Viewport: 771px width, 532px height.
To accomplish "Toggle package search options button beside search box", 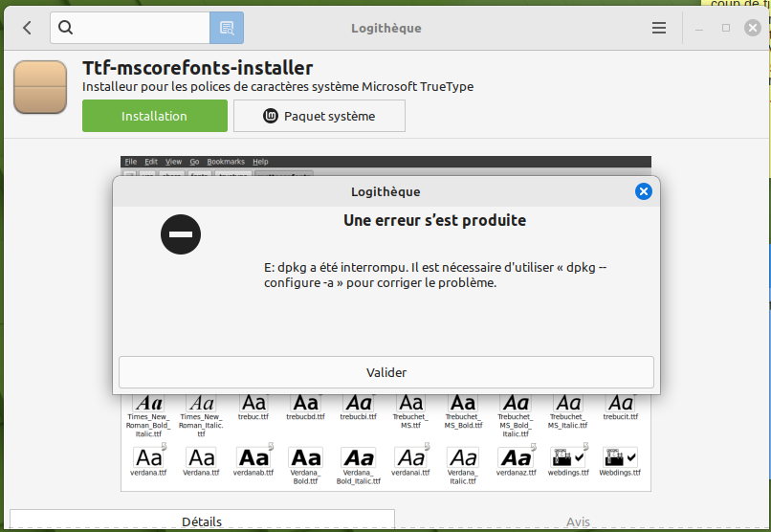I will pyautogui.click(x=227, y=28).
